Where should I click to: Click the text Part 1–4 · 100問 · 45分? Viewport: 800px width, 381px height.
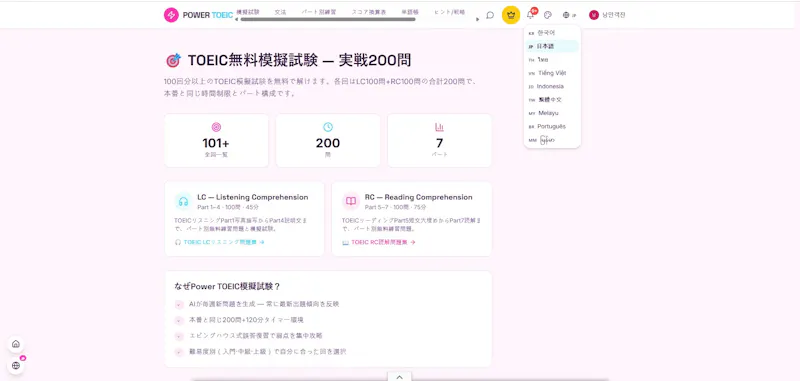[x=228, y=208]
